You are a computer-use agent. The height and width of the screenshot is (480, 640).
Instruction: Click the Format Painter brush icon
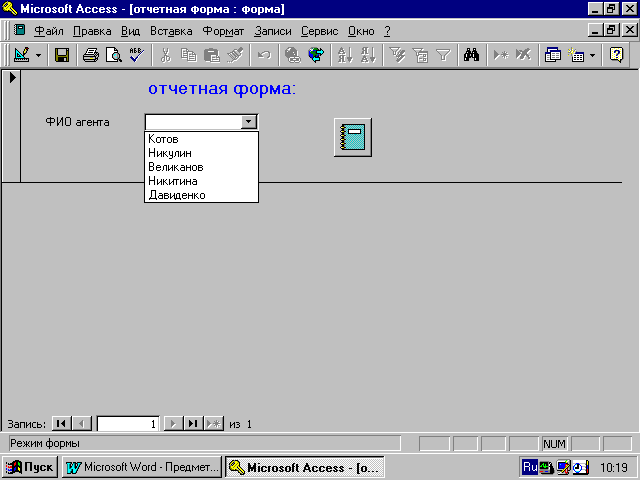235,55
